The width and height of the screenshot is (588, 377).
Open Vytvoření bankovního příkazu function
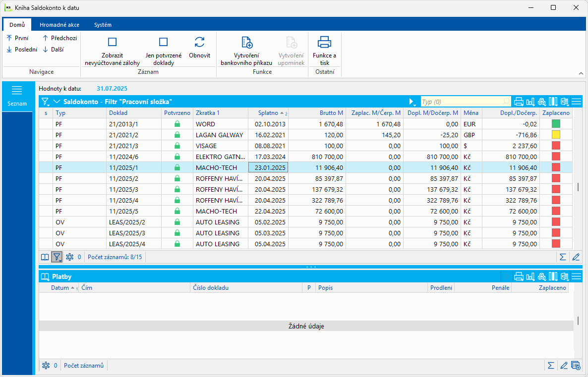click(246, 42)
